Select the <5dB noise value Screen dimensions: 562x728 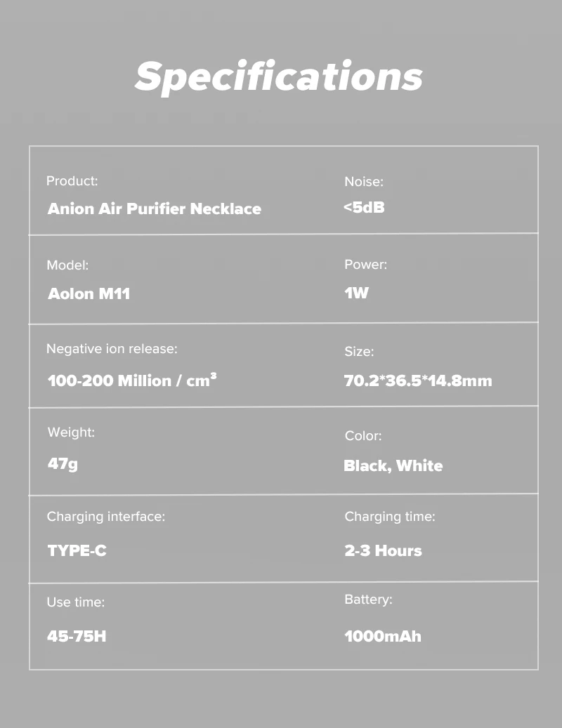pyautogui.click(x=364, y=207)
